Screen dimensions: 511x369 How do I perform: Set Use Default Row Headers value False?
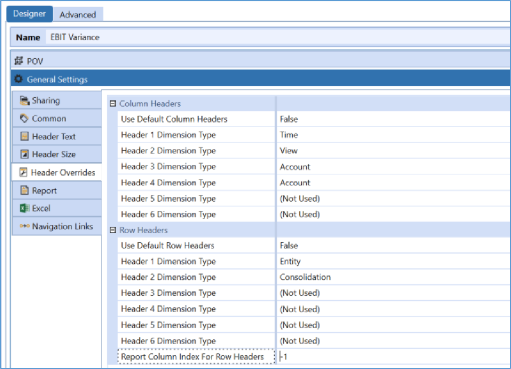393,246
